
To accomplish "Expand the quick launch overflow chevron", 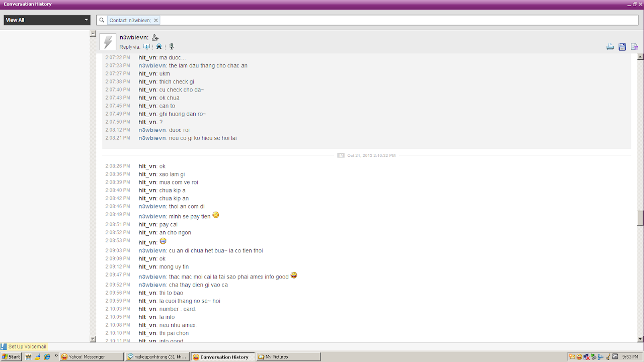I will (56, 355).
